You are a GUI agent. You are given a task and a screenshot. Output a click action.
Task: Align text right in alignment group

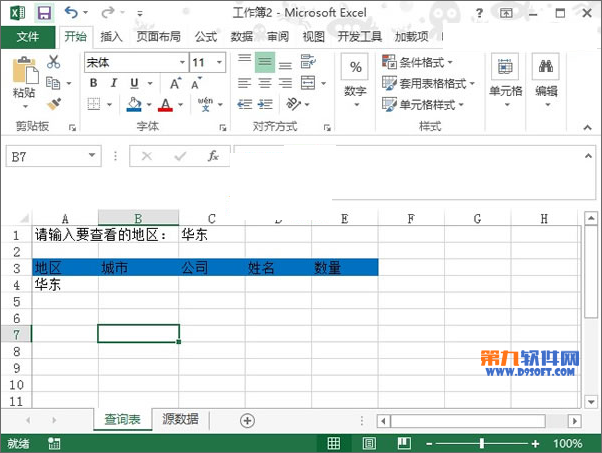click(285, 83)
